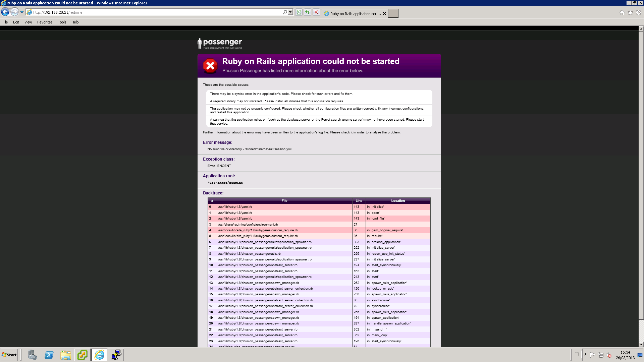Click the error message path /etc/redmine/default/session.yml
This screenshot has width=644, height=362.
(x=268, y=149)
